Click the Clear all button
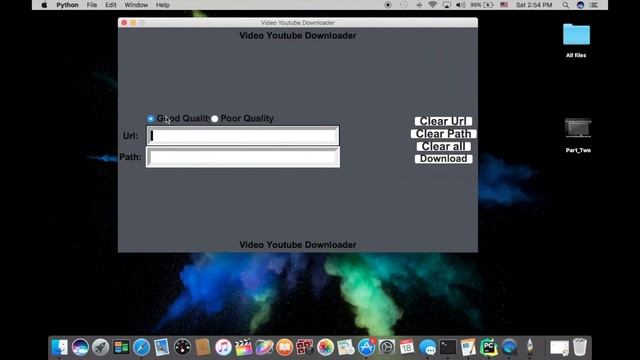This screenshot has height=360, width=640. (x=443, y=147)
